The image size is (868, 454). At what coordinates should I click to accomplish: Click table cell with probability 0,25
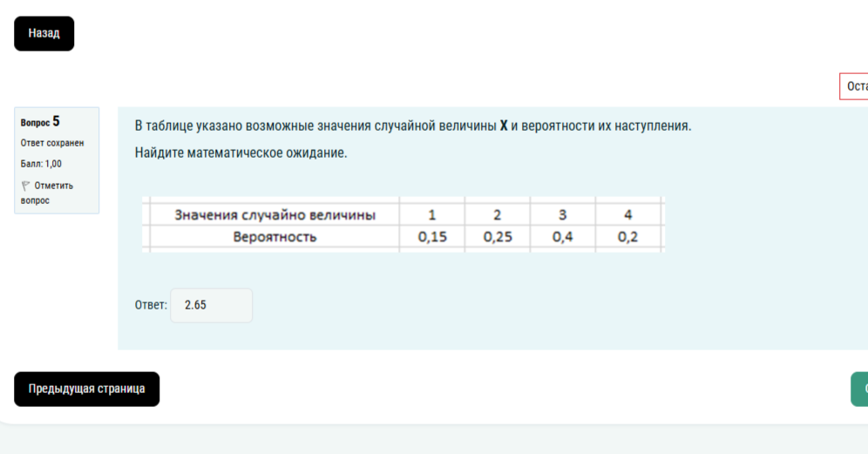pos(497,237)
